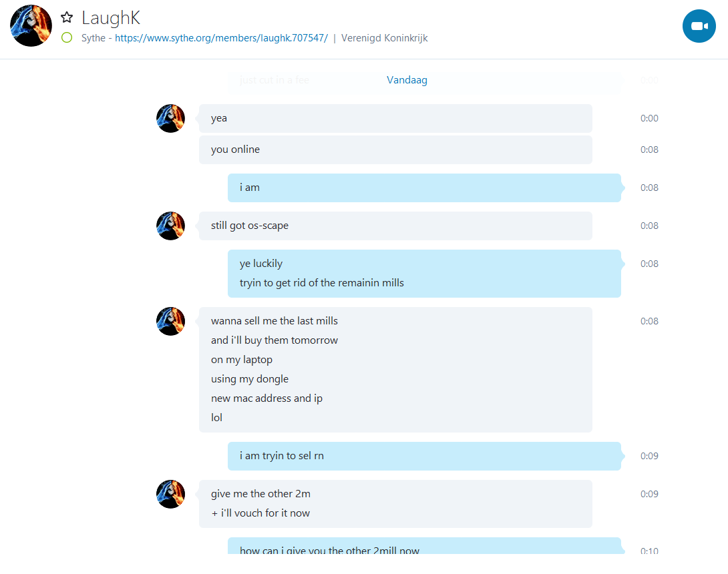Click the green online status circle

(67, 37)
